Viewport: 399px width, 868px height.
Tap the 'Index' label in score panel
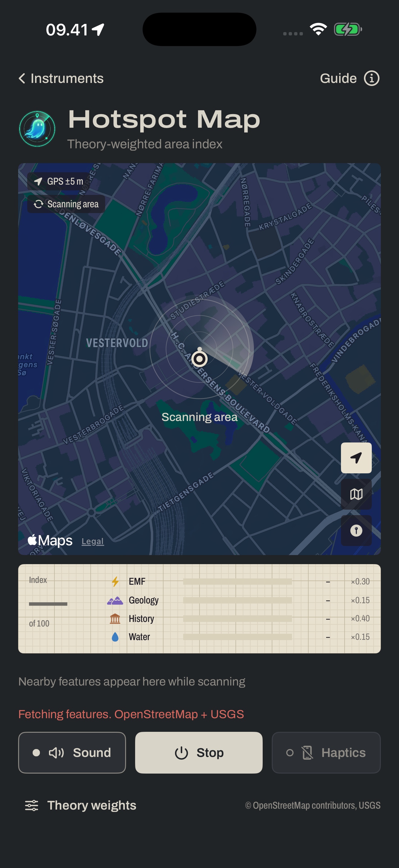pyautogui.click(x=38, y=580)
